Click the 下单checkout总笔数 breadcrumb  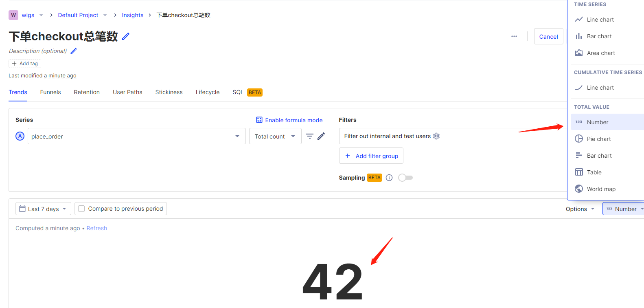[x=184, y=15]
